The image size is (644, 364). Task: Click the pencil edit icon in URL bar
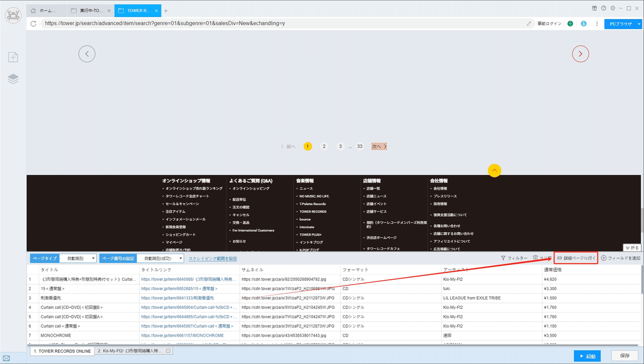coord(529,24)
